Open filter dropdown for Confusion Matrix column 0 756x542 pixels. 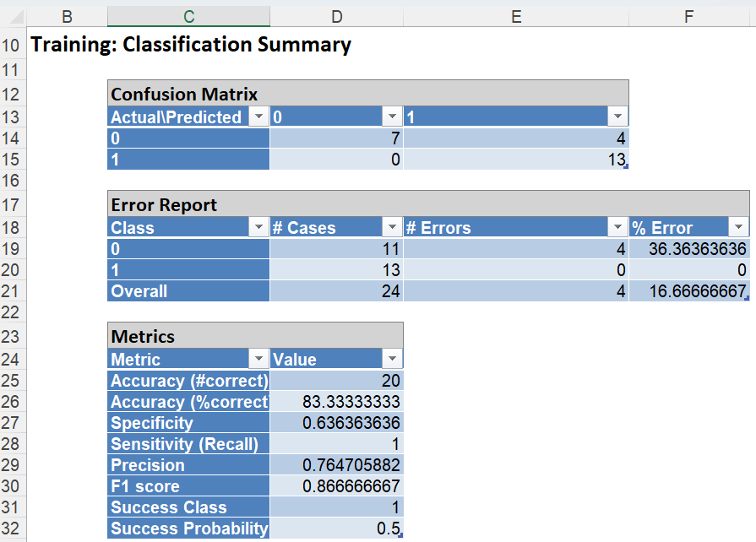point(392,117)
